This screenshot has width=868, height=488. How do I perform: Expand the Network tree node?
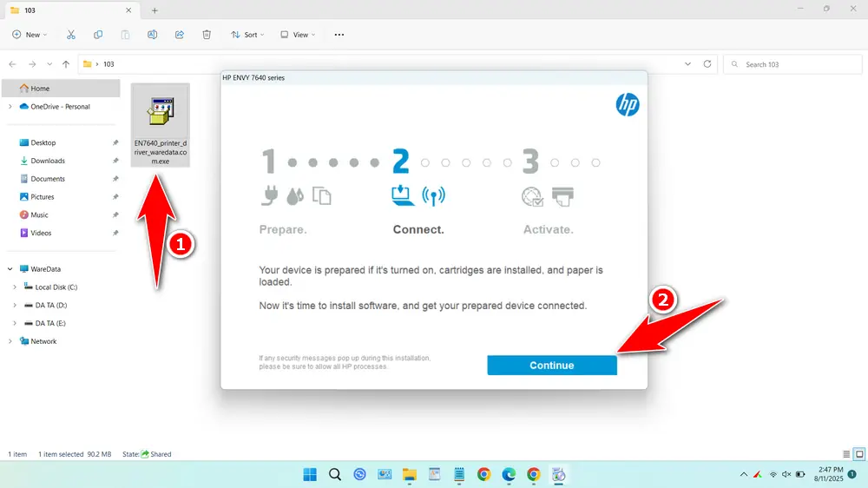[x=10, y=341]
